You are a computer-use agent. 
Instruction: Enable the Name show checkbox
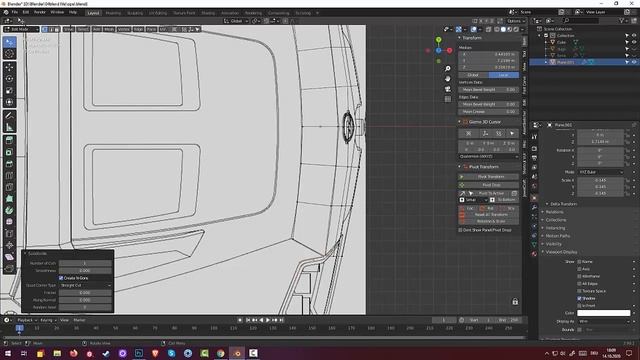tap(579, 262)
